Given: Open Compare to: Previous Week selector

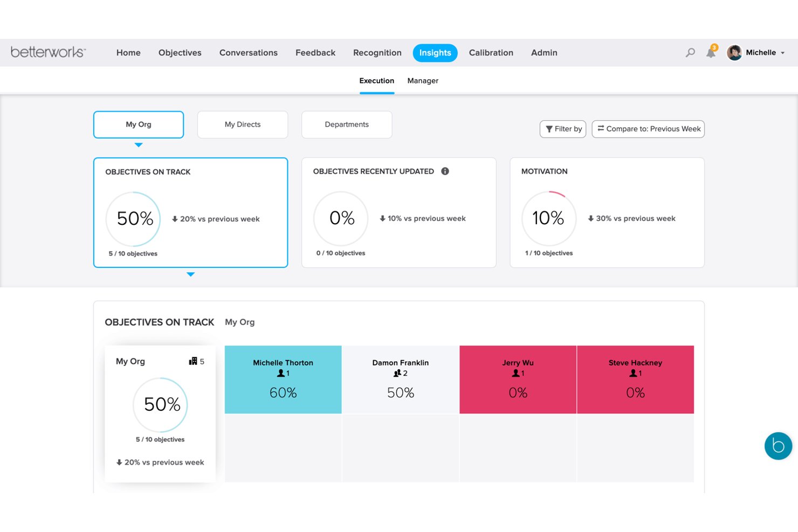Looking at the screenshot, I should coord(648,129).
